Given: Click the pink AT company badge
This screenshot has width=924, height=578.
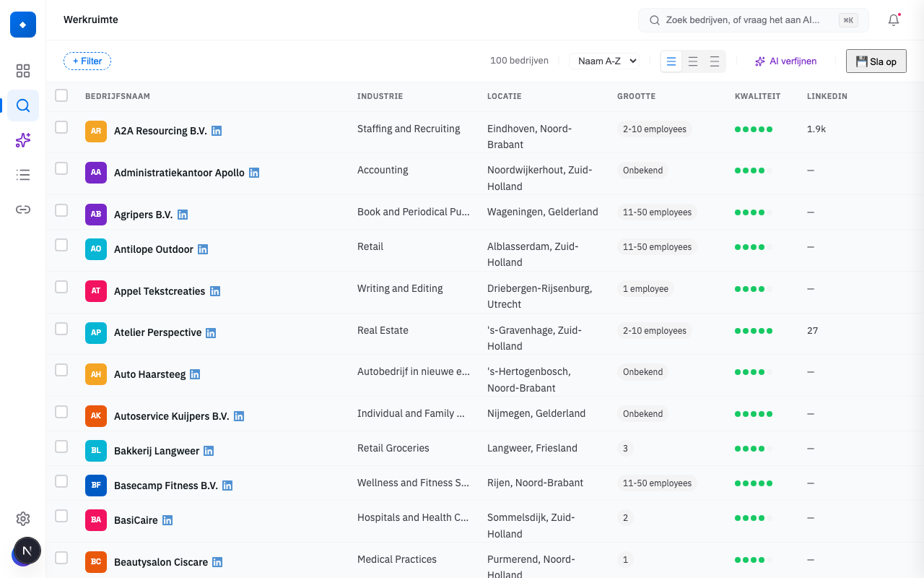Looking at the screenshot, I should coord(96,291).
